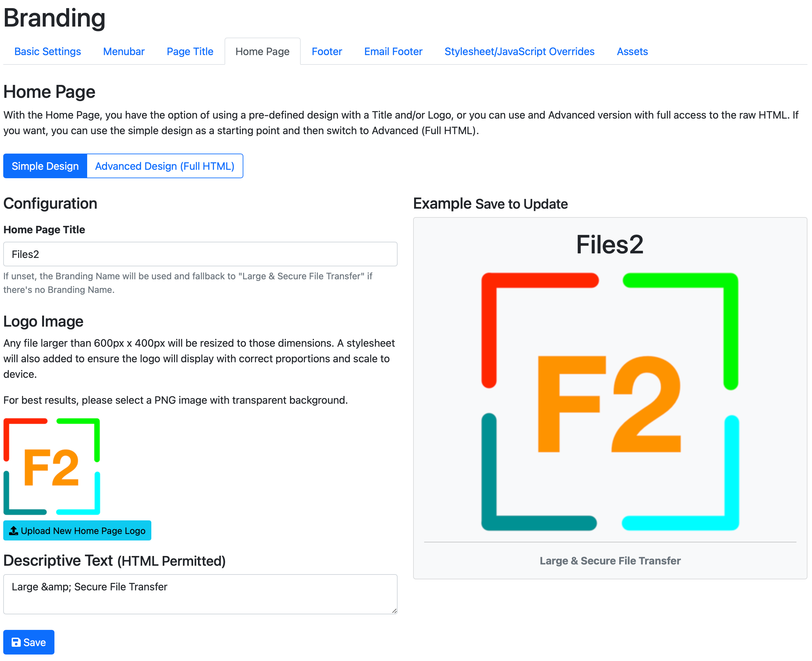The height and width of the screenshot is (661, 812).
Task: Click the Assets tab icon
Action: pos(632,51)
